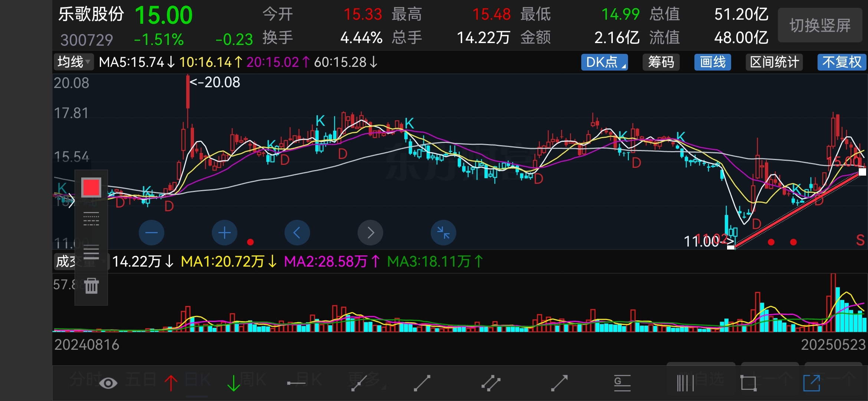
Task: Select the parallel channel drawing tool
Action: (491, 383)
